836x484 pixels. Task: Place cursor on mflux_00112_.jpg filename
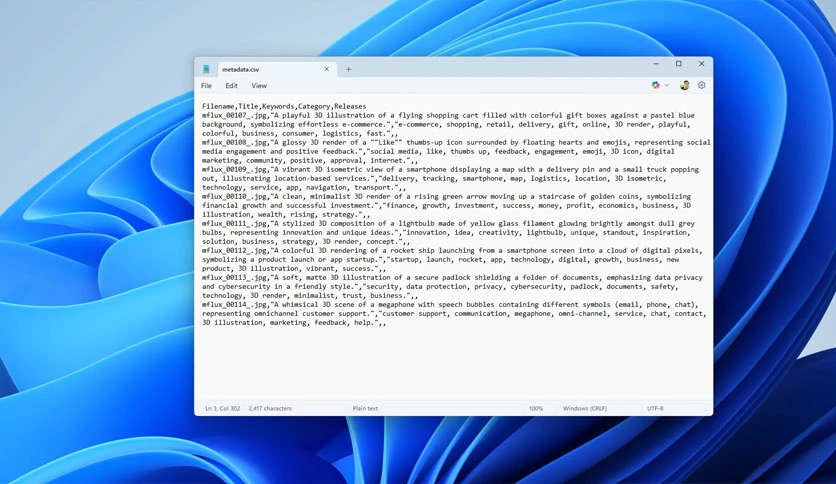[234, 251]
